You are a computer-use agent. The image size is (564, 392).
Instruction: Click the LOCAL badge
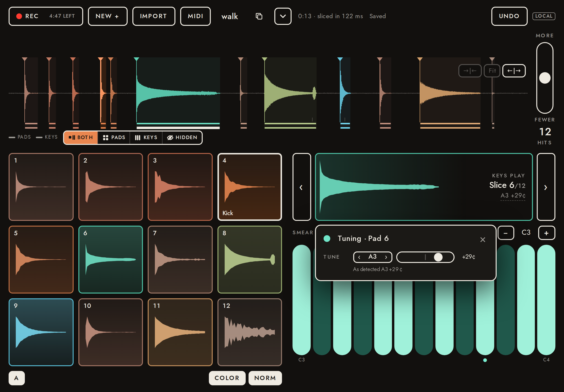(543, 16)
